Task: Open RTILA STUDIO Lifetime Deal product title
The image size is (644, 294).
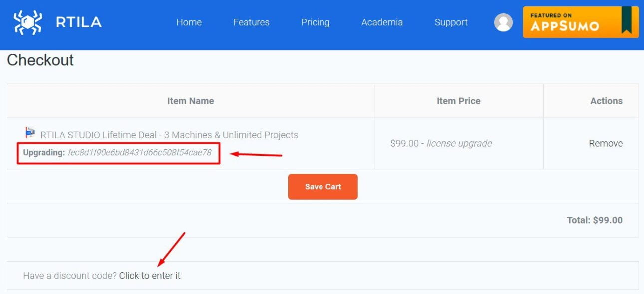Action: [x=169, y=135]
